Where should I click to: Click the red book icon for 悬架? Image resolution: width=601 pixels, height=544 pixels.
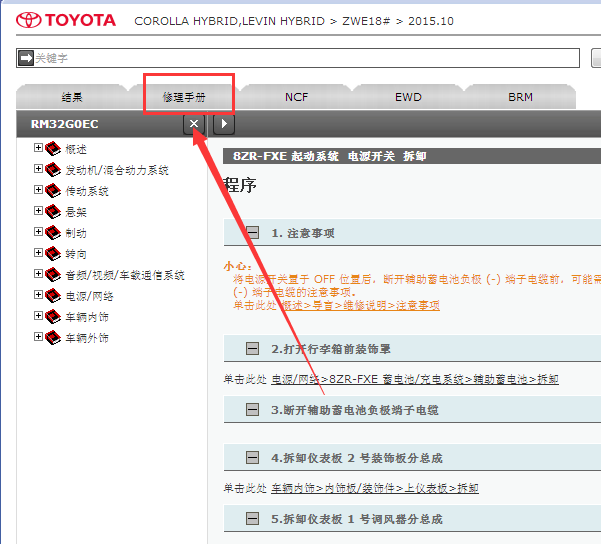(x=53, y=211)
